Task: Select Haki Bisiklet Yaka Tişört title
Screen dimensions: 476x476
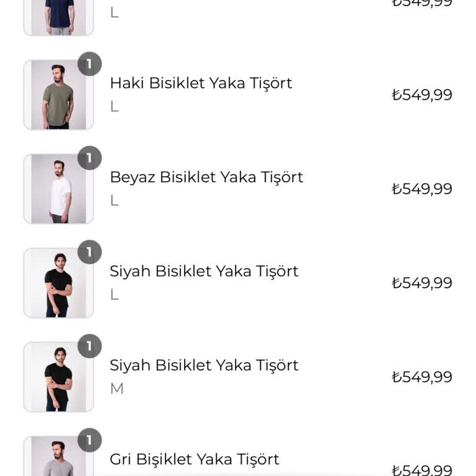Action: (201, 83)
